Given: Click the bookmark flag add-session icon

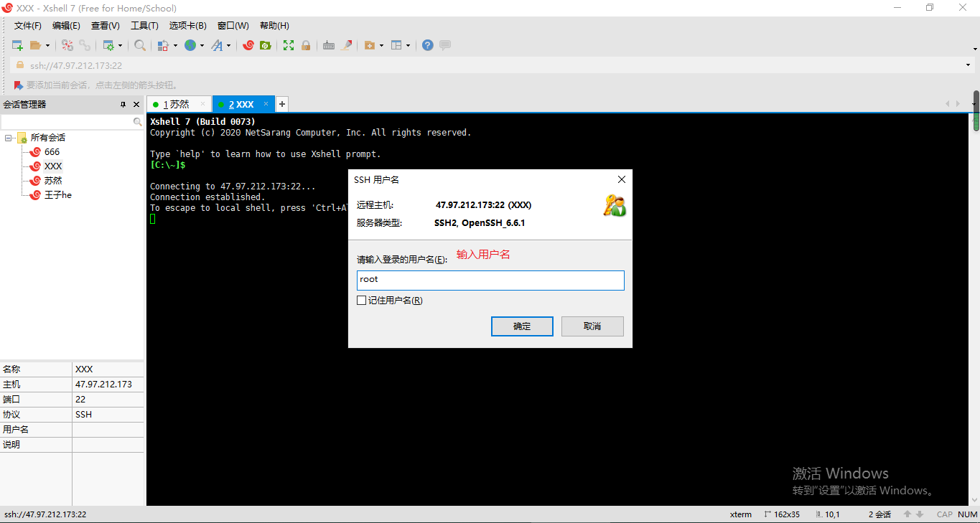Looking at the screenshot, I should pyautogui.click(x=19, y=85).
